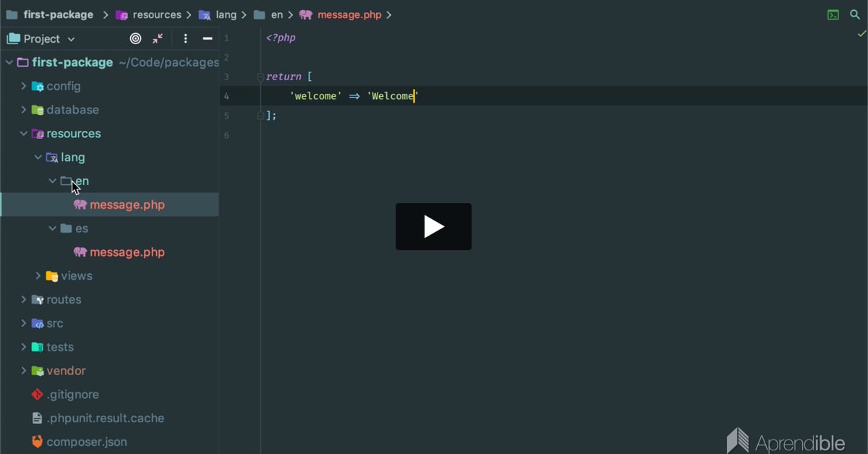Collapse the first-package root folder
This screenshot has height=454, width=868.
[x=9, y=62]
